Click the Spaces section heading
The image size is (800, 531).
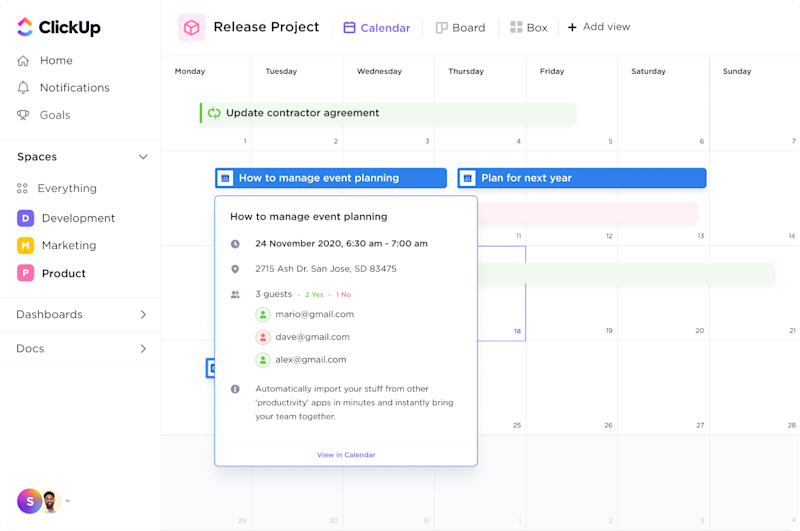coord(37,157)
